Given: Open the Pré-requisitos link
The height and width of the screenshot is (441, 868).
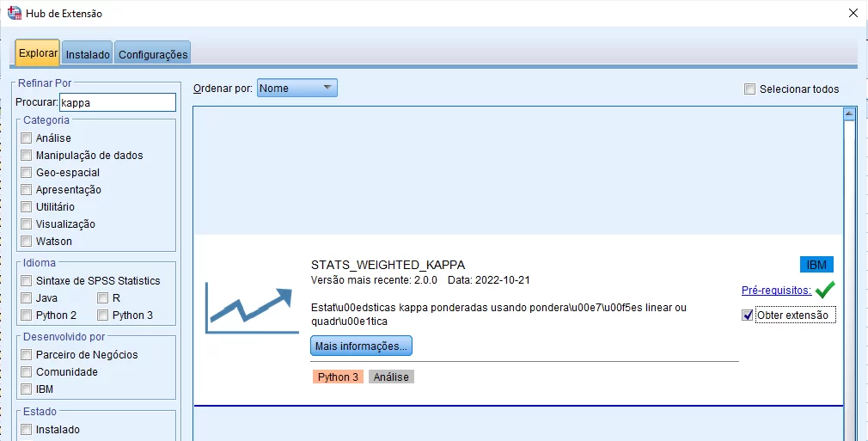Looking at the screenshot, I should tap(776, 291).
